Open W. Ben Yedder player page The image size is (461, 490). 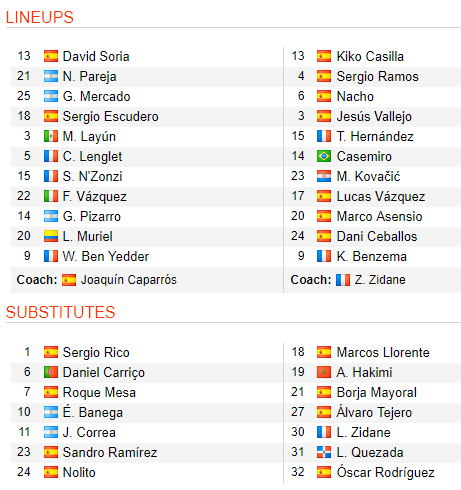[x=106, y=256]
